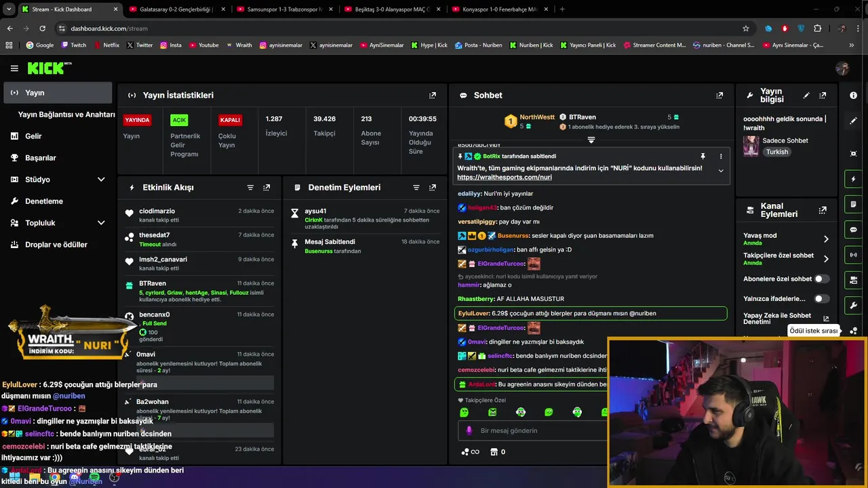Pop out the Yayın bilgisi panel
The height and width of the screenshot is (488, 868).
tap(823, 96)
